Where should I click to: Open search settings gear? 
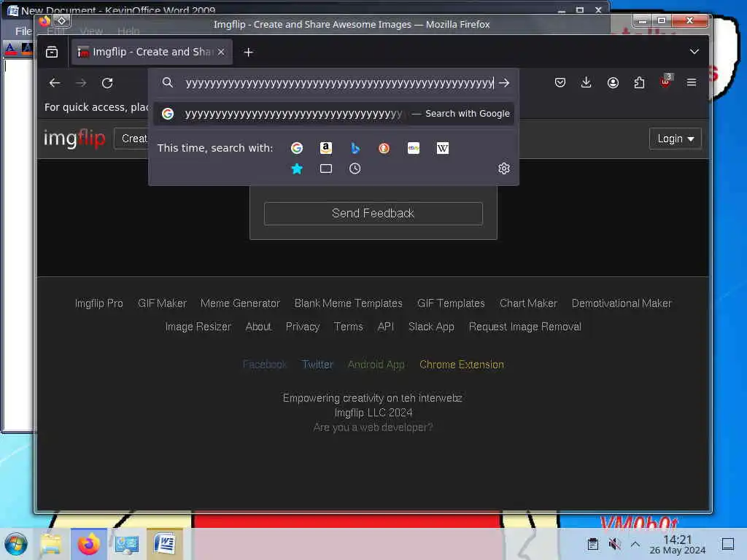[504, 168]
